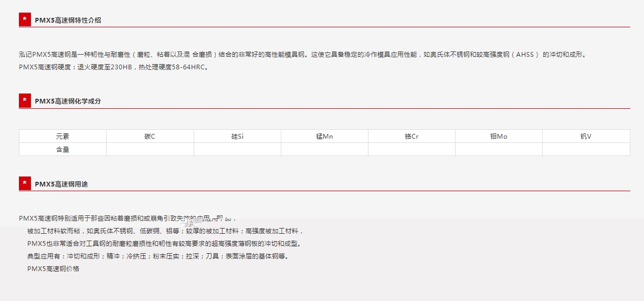Click the red star icon beside PMX5高速钢特性介绍
644x301 pixels.
tap(25, 20)
